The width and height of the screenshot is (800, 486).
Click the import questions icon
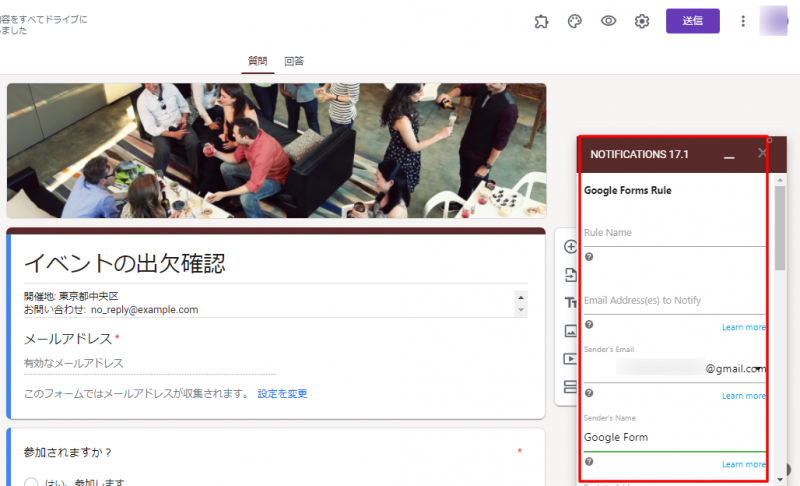pyautogui.click(x=571, y=275)
